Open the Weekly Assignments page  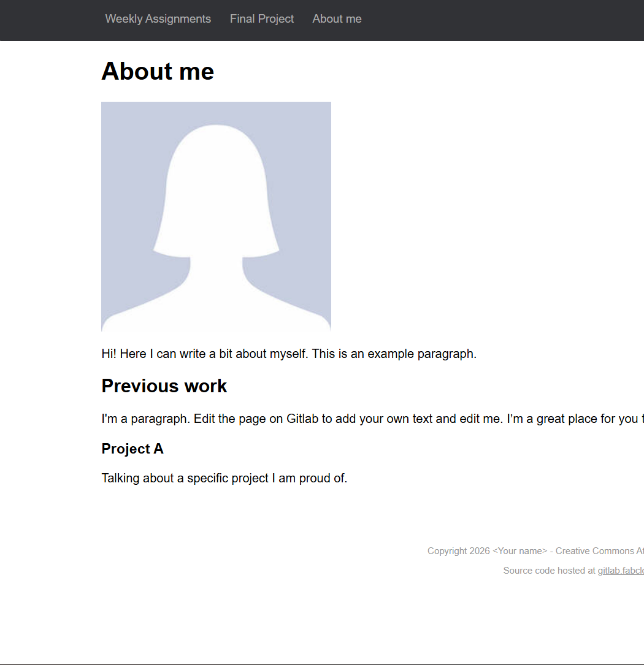click(x=158, y=18)
